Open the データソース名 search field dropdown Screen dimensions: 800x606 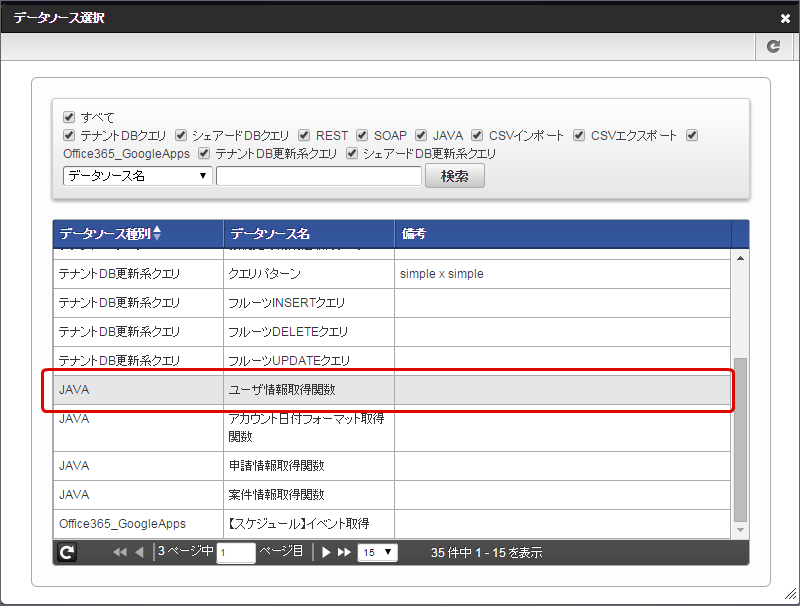137,176
